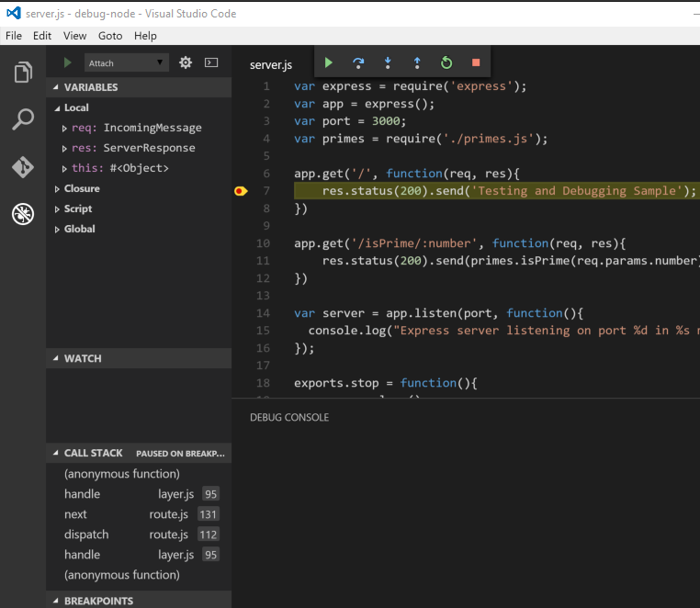Click line 4 requiring primes.js
The height and width of the screenshot is (608, 700).
(421, 139)
